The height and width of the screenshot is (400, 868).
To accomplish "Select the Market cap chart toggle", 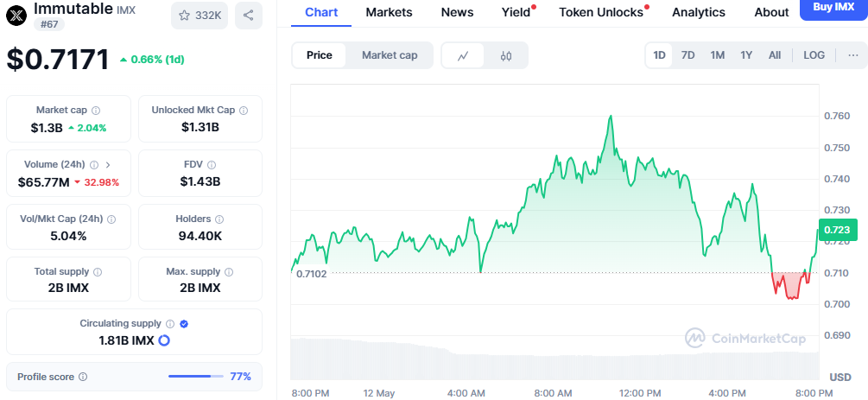I will [390, 55].
